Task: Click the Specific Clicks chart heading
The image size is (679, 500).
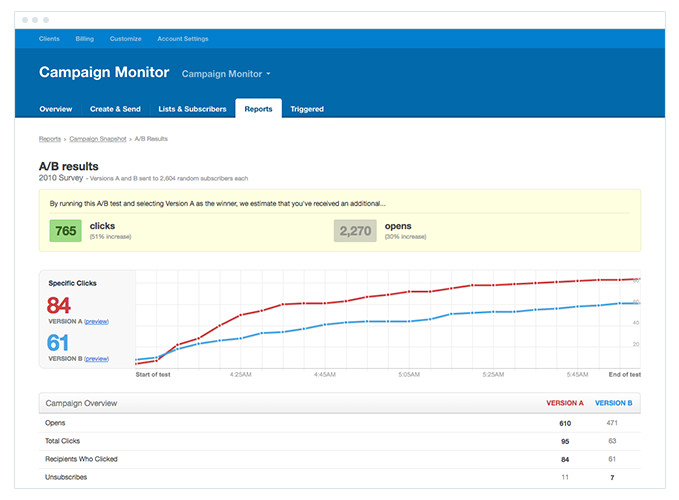Action: click(72, 283)
